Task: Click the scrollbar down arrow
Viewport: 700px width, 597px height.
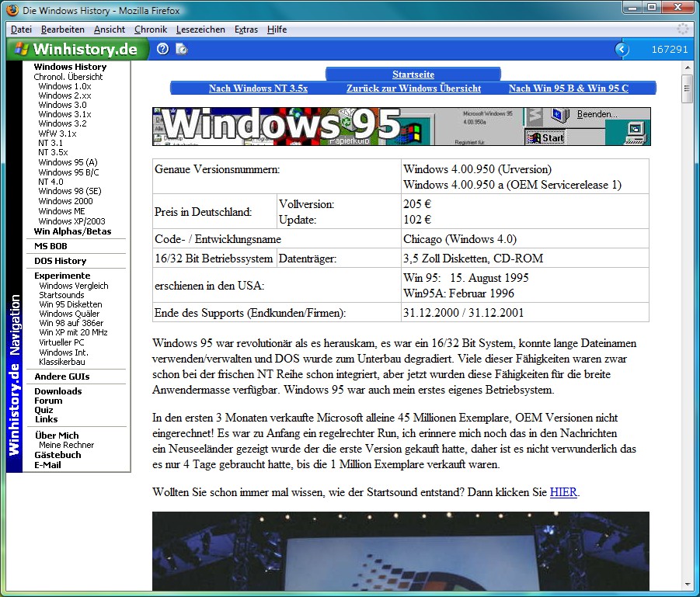Action: 687,584
